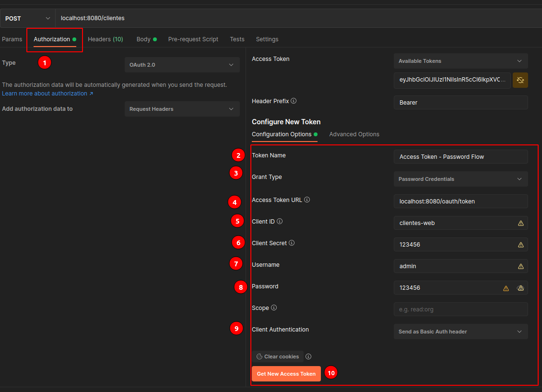
Task: Click the info icon next to Clear cookies
Action: [308, 356]
